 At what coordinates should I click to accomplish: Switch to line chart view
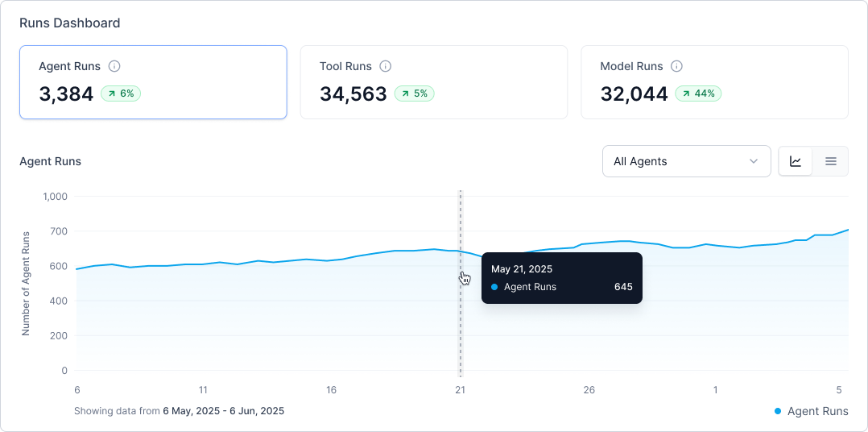[796, 161]
